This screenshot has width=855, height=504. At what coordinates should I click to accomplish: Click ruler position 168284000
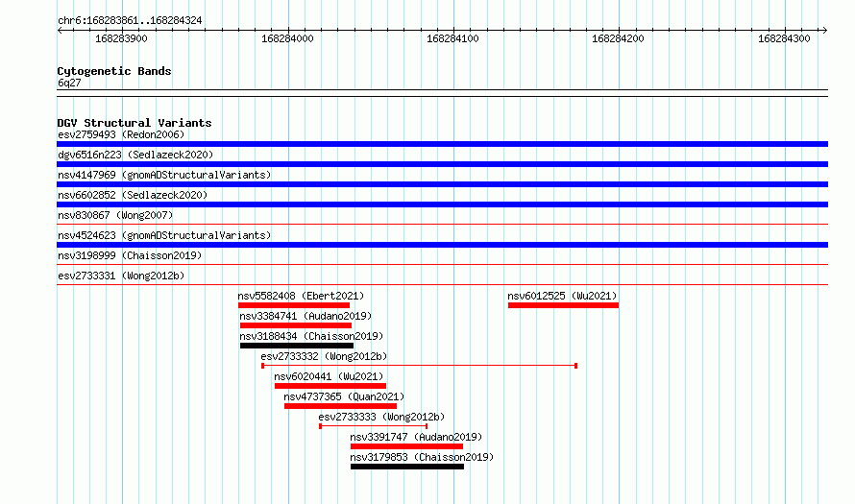(x=287, y=38)
